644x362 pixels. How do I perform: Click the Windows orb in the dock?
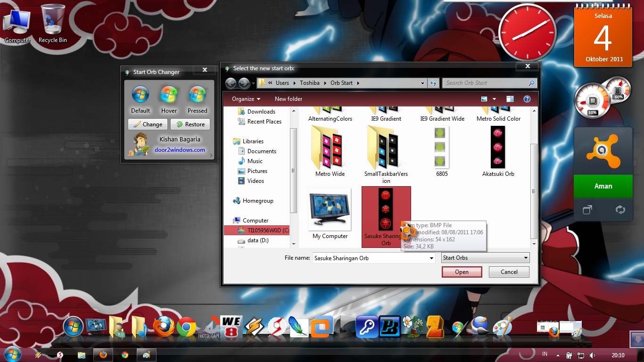coord(73,327)
